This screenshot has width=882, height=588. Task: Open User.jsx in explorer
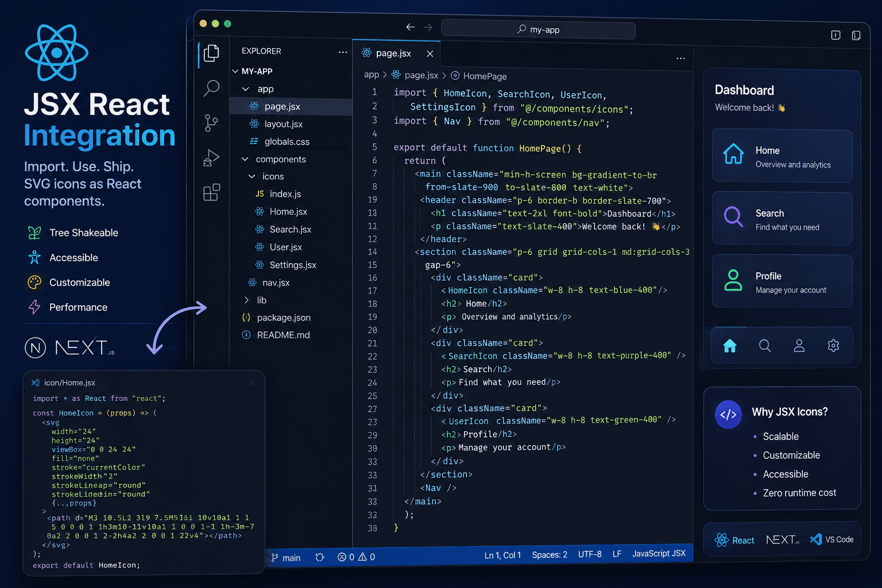(286, 247)
